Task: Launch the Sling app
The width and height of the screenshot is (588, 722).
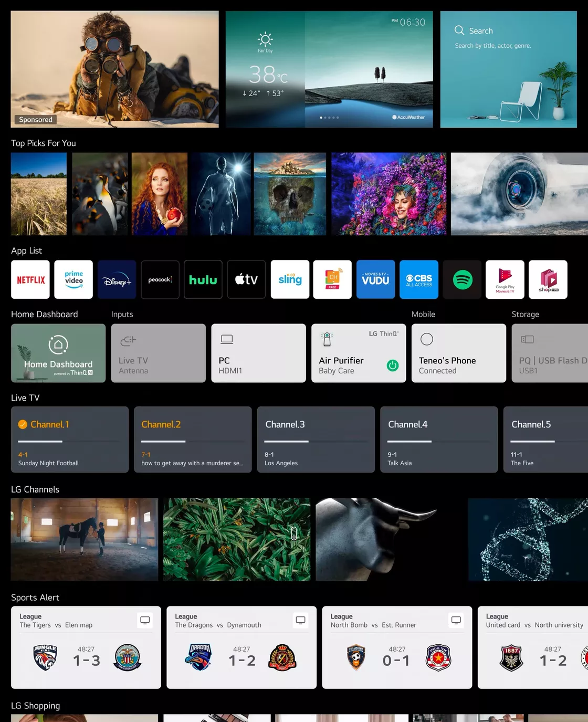Action: pyautogui.click(x=290, y=280)
